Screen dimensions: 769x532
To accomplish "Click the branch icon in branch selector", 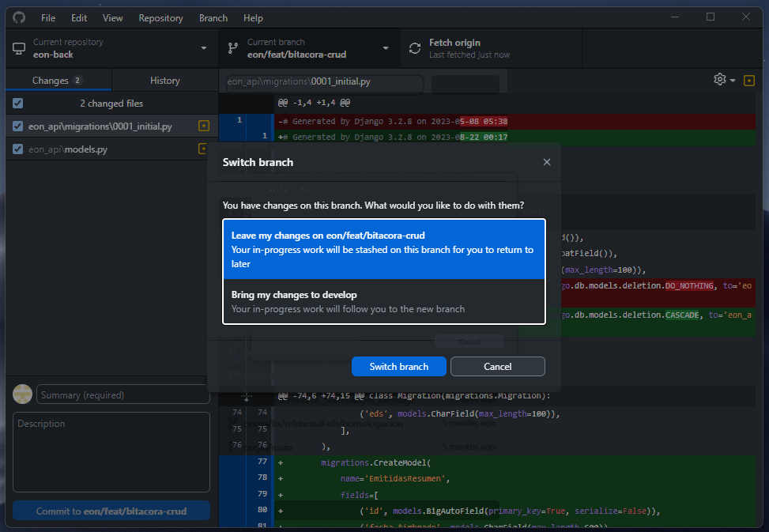I will (232, 48).
